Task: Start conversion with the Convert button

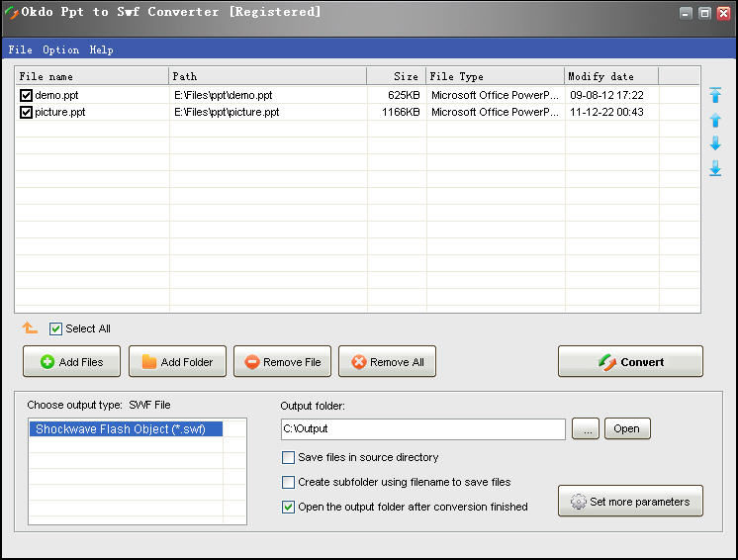Action: [x=630, y=362]
